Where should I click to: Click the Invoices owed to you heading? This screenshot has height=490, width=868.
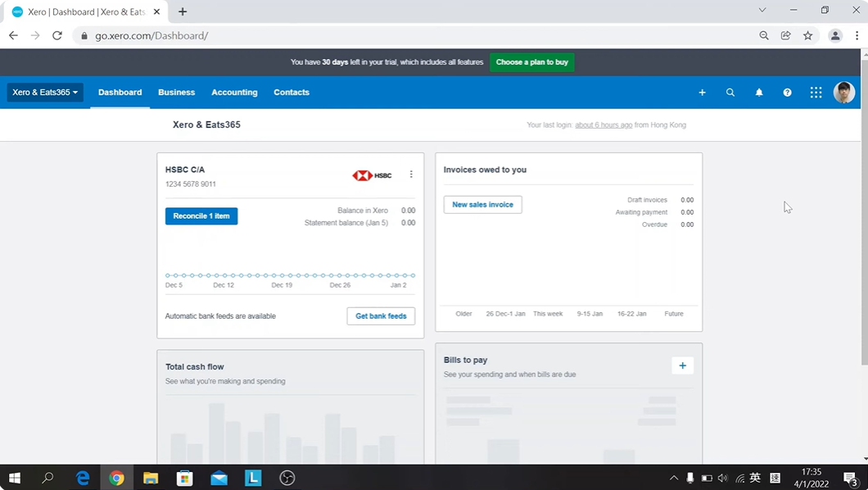coord(485,170)
